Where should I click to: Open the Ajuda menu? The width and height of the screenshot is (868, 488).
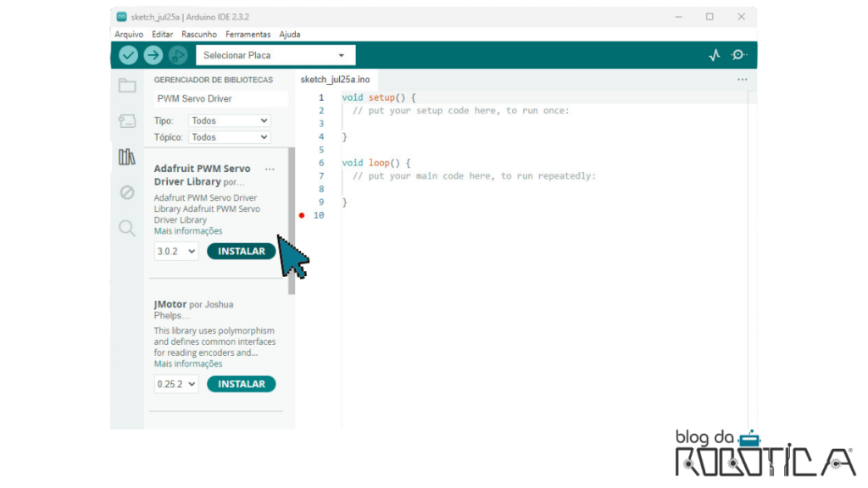tap(290, 34)
